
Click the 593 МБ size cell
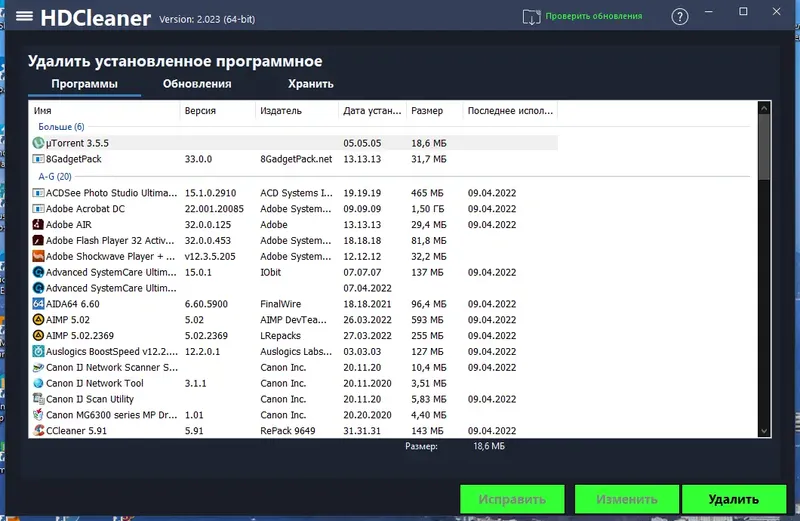click(x=427, y=319)
